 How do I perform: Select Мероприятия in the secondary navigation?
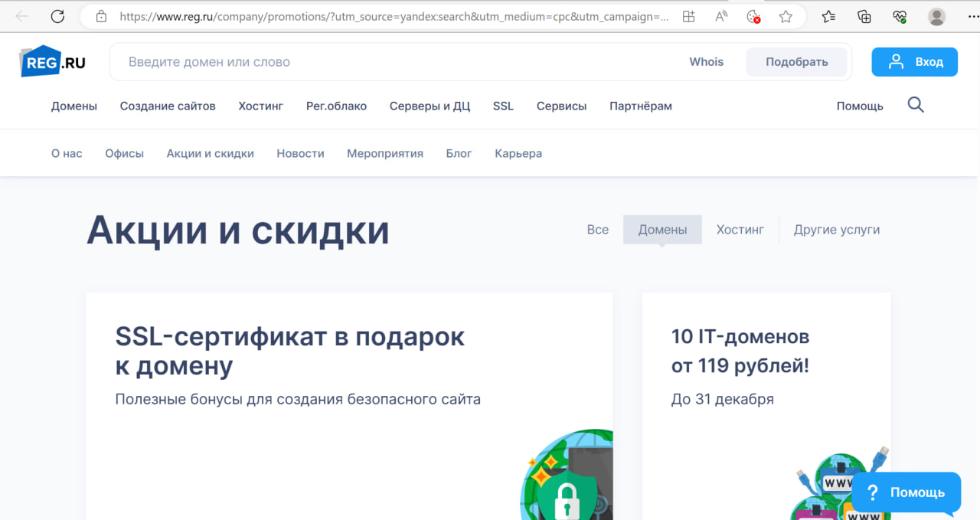click(385, 153)
